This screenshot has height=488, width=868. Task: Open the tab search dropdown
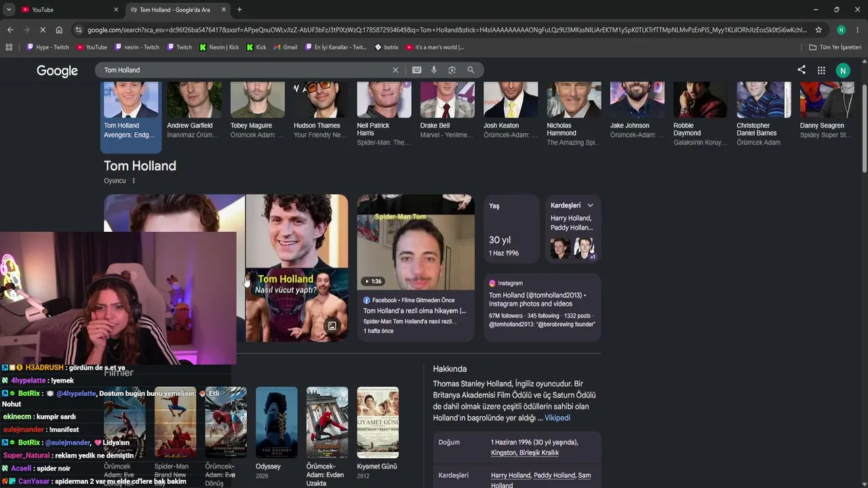point(9,9)
